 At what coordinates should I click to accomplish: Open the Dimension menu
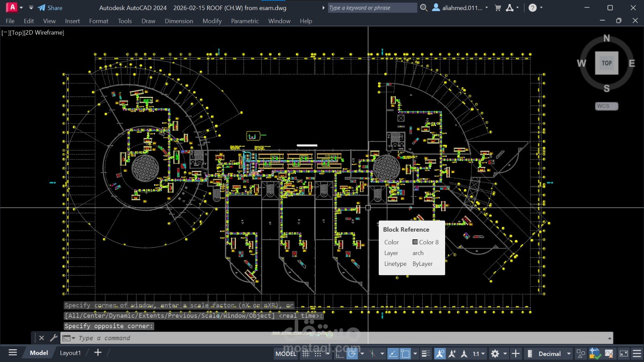pos(179,21)
